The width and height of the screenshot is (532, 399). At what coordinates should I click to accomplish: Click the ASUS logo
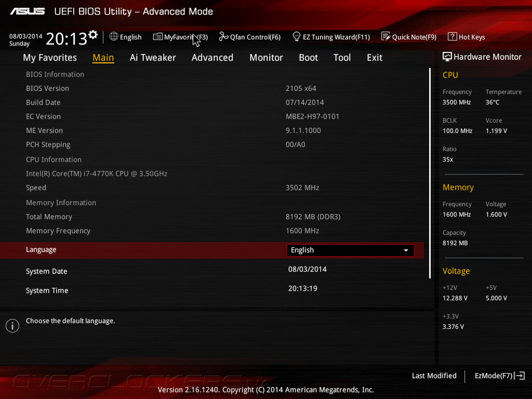27,11
